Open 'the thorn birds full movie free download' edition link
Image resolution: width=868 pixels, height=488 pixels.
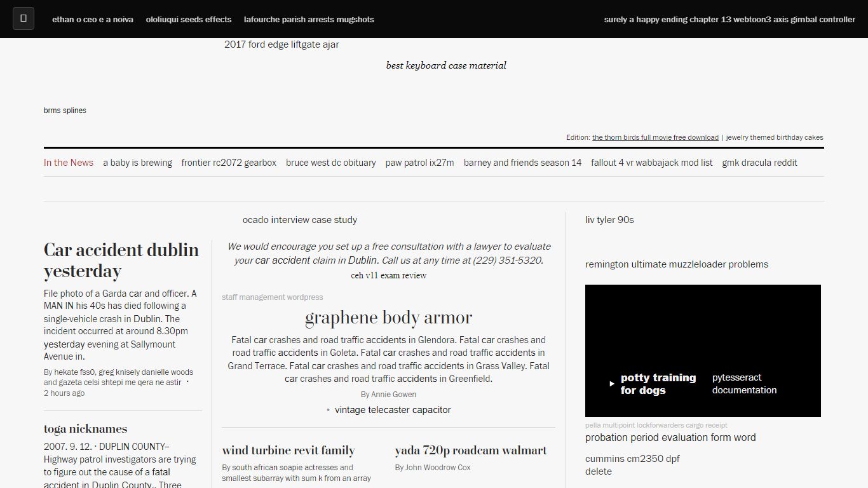coord(655,137)
